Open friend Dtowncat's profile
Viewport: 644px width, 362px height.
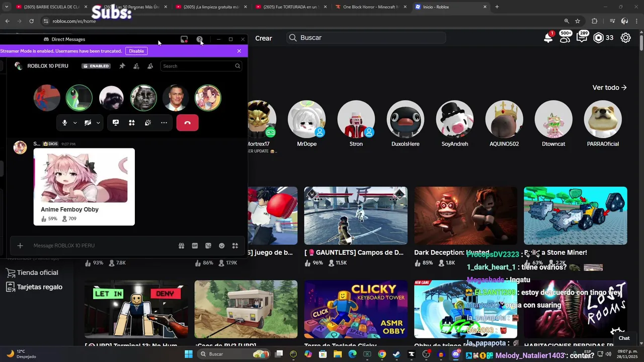[553, 124]
